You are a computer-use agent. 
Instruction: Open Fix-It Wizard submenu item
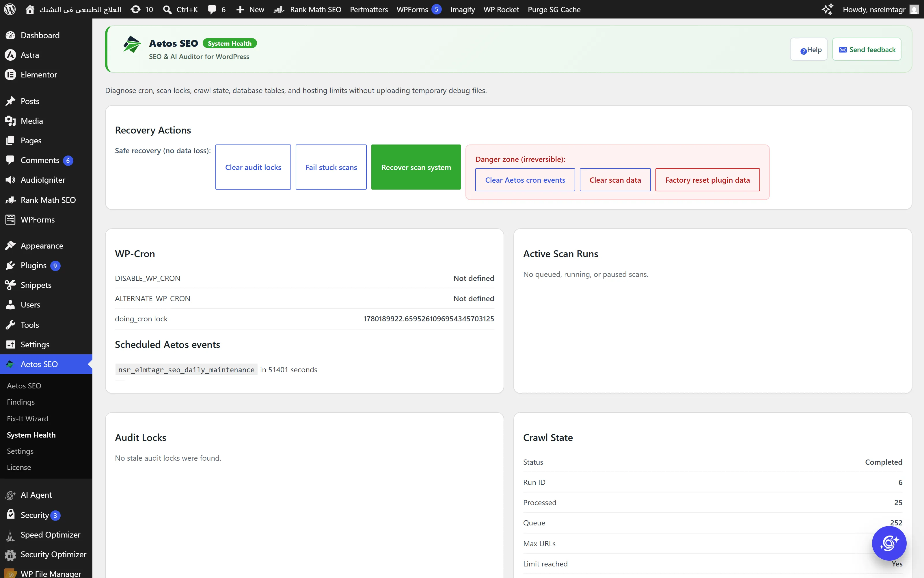(x=27, y=418)
